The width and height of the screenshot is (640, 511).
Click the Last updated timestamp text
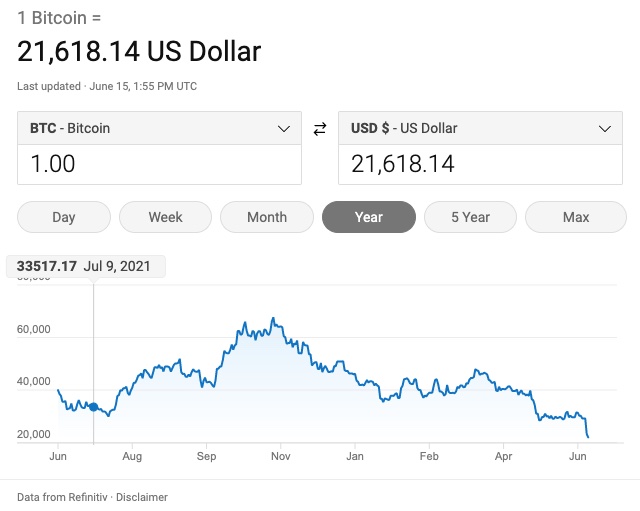[107, 86]
